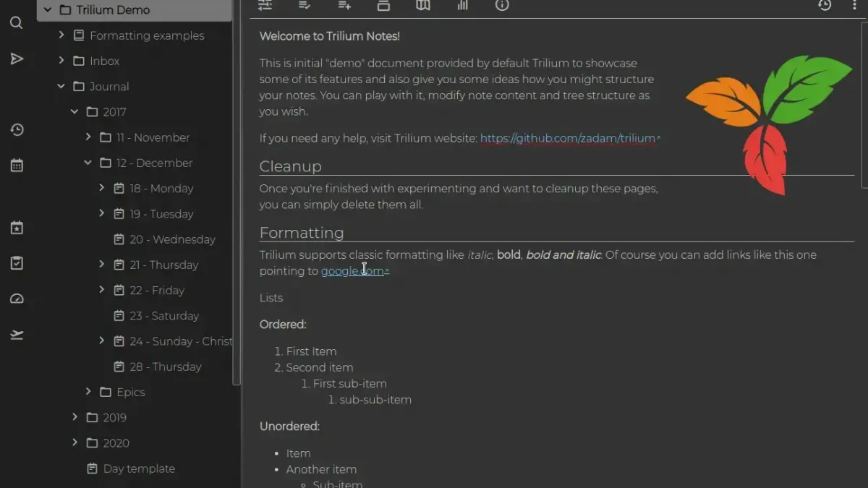The image size is (868, 488).
Task: Collapse the 12 - December node
Action: (88, 163)
